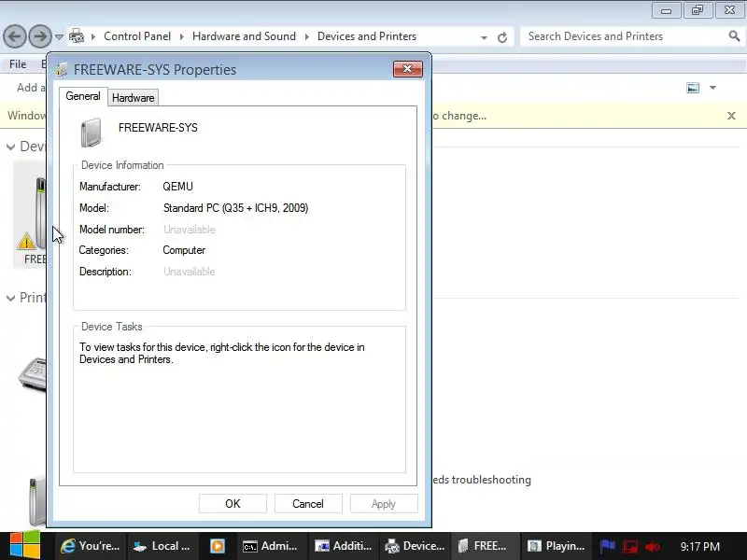This screenshot has height=560, width=747.
Task: Click the Devices and Printers address bar icon
Action: [x=77, y=36]
